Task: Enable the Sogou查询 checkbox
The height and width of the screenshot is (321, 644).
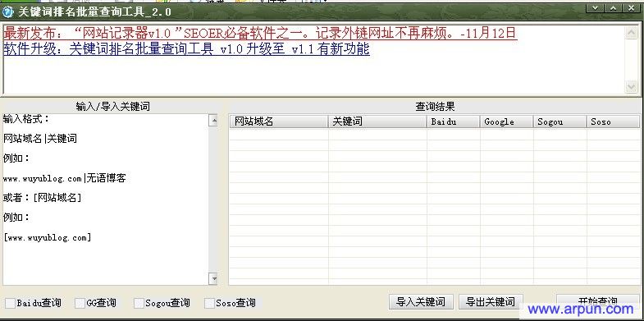Action: coord(139,303)
